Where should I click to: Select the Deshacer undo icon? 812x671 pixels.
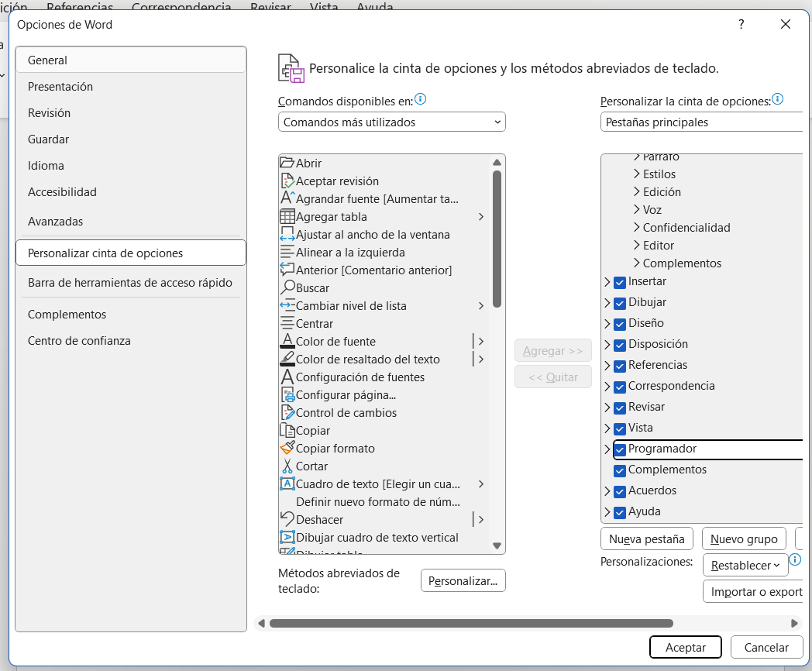[x=287, y=520]
